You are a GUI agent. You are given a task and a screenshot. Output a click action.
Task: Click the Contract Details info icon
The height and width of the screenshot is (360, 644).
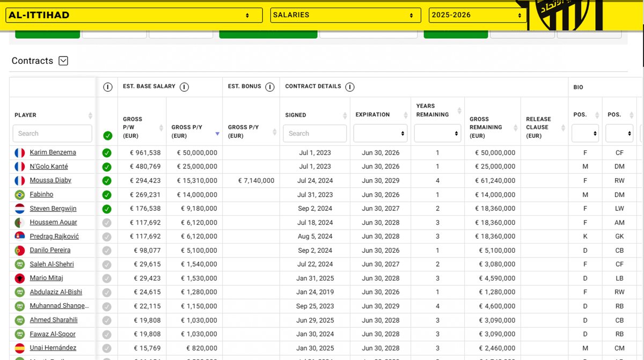pyautogui.click(x=350, y=87)
